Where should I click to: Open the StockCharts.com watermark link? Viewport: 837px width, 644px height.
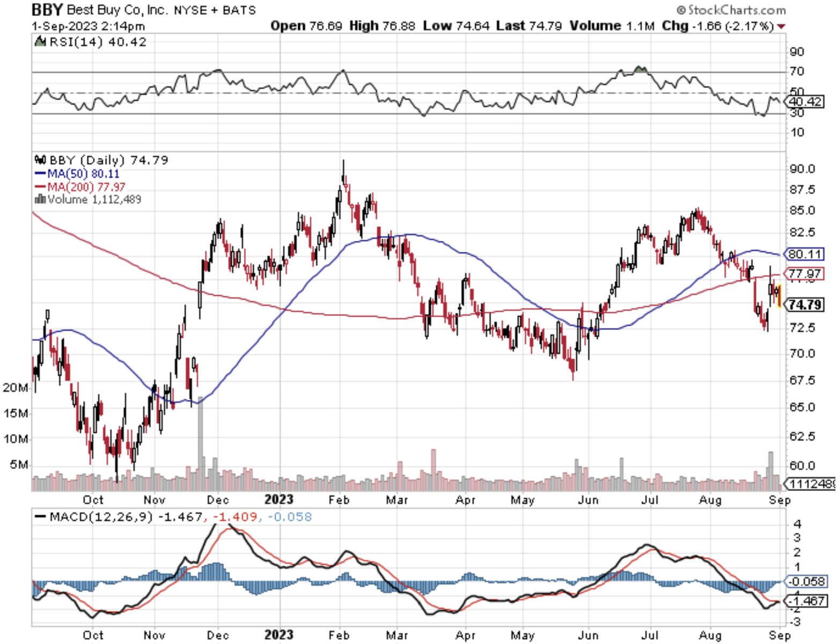click(x=736, y=10)
